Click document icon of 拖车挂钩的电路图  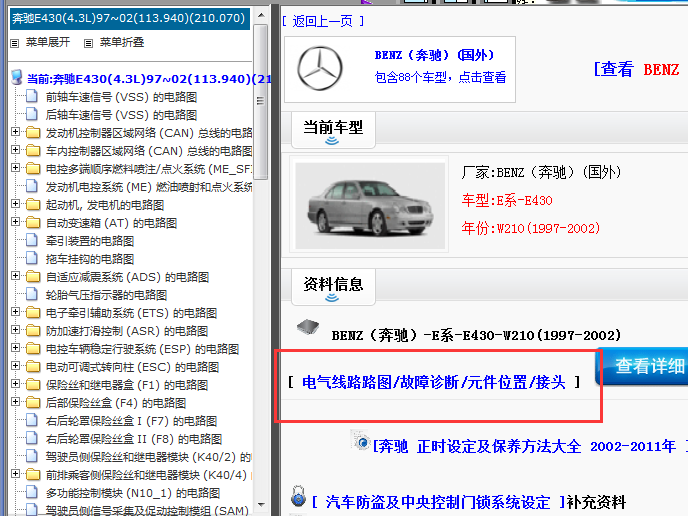point(32,258)
